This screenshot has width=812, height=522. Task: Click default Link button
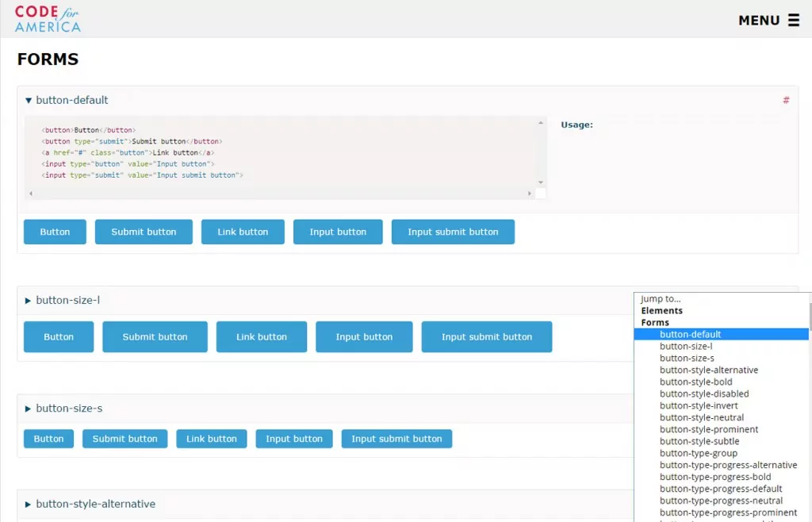243,232
